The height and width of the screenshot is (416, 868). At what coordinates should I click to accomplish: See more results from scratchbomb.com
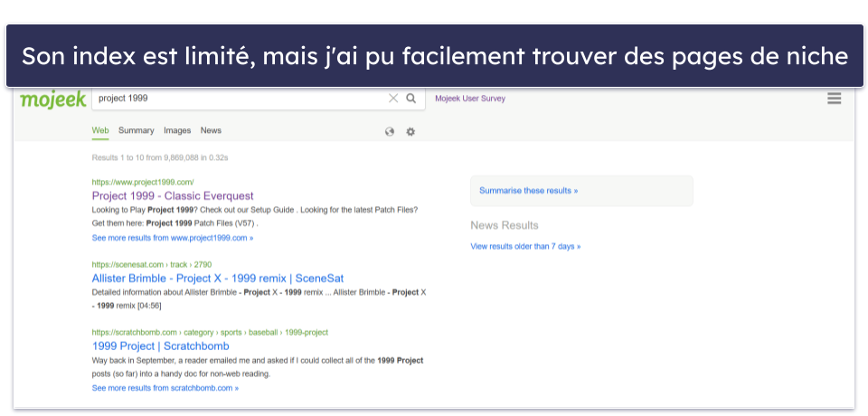click(165, 388)
